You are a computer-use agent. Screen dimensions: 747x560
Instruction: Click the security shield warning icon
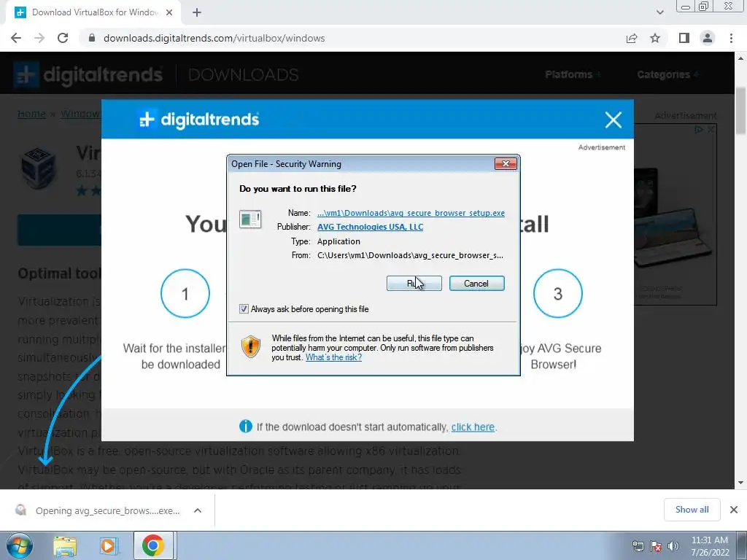(251, 346)
